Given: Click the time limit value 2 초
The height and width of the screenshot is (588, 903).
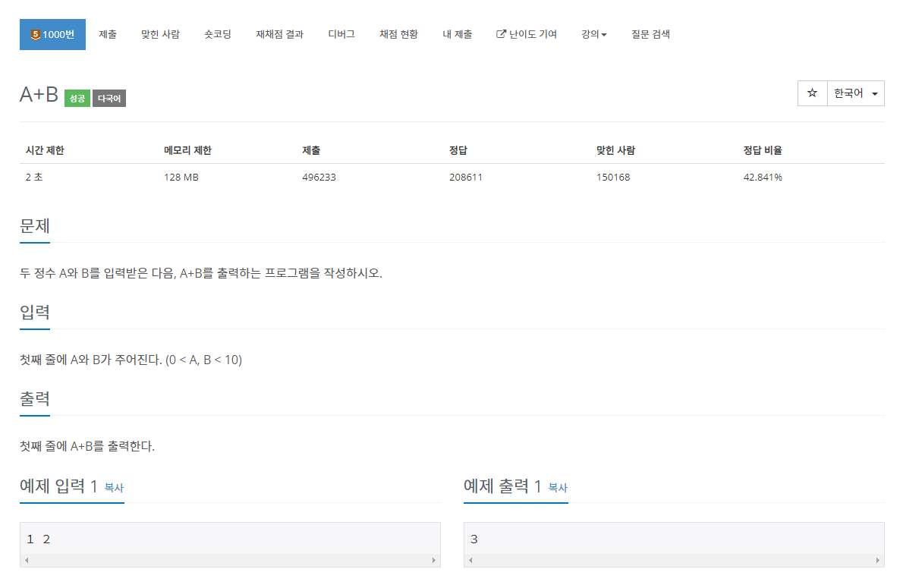Looking at the screenshot, I should [34, 178].
